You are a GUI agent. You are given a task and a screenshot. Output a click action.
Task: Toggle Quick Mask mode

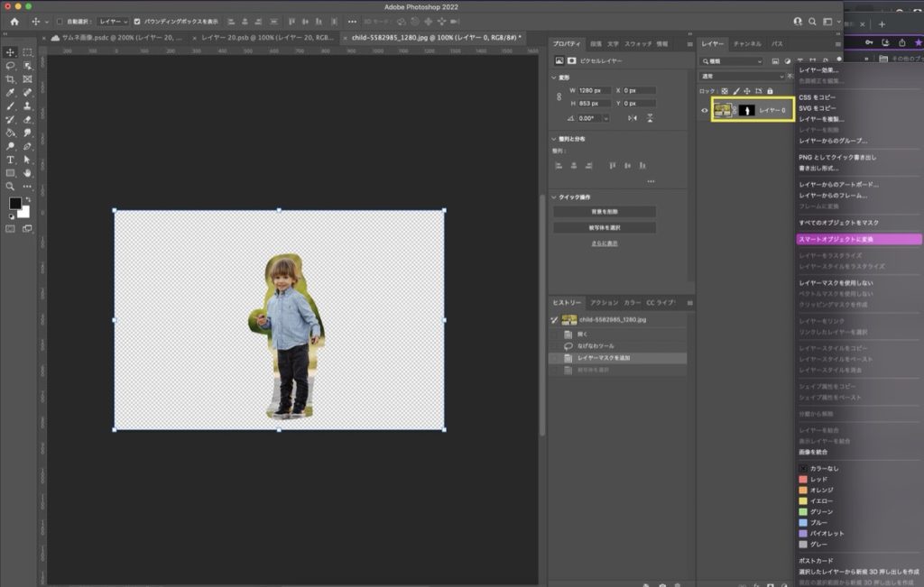[10, 229]
